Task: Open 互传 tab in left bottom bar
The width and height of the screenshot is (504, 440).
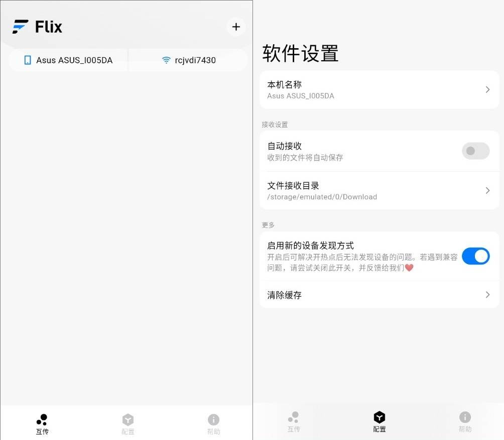Action: [x=42, y=424]
